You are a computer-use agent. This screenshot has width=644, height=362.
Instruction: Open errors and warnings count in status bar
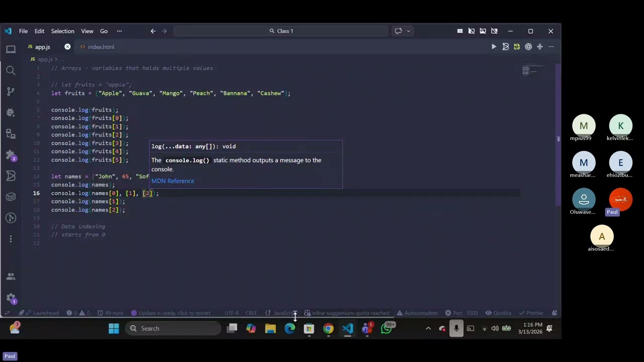(x=78, y=313)
